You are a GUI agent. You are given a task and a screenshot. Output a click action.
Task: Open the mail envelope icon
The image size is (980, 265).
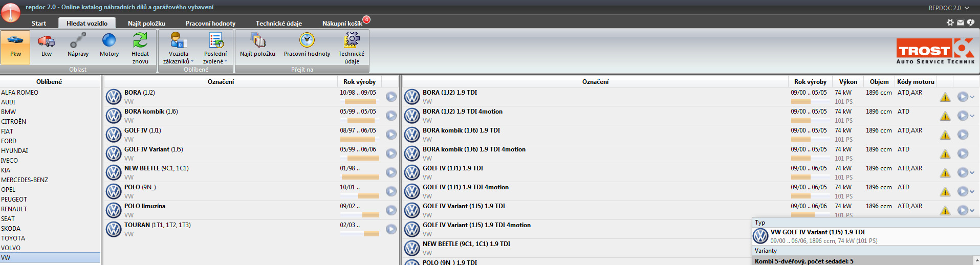coord(961,23)
